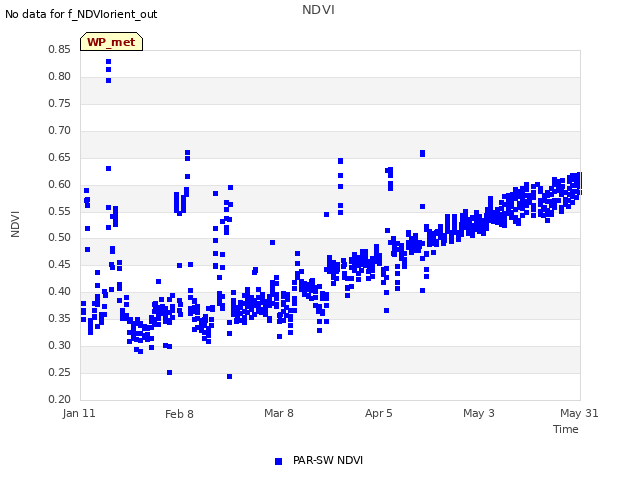This screenshot has height=480, width=640.
Task: Click the 0.75 y-axis value
Action: 60,103
